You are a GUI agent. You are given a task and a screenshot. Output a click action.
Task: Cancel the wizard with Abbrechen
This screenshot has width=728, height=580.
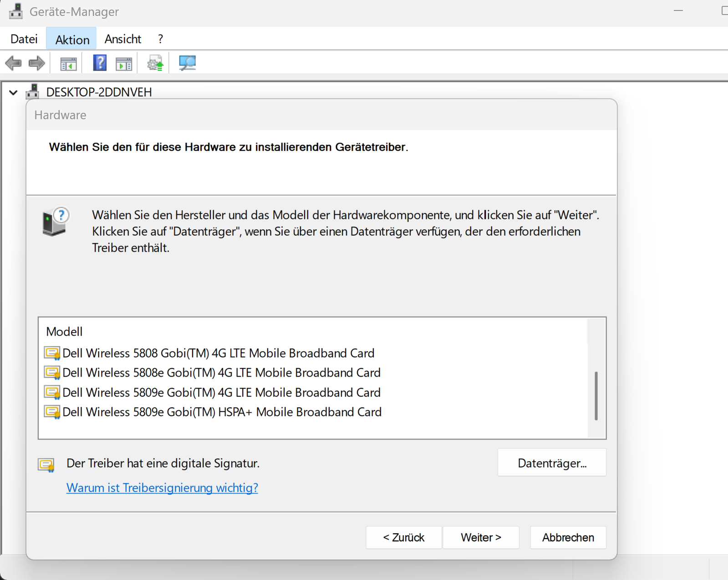point(568,538)
